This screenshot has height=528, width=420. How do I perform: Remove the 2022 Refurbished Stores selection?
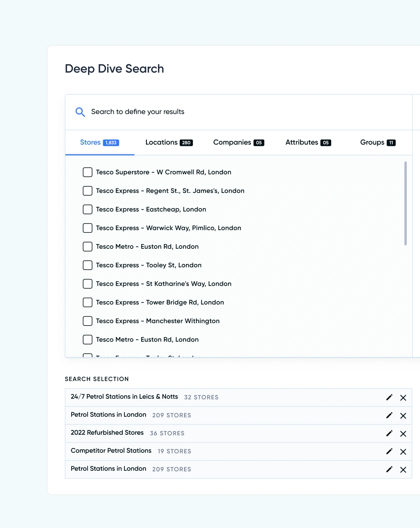pos(403,434)
